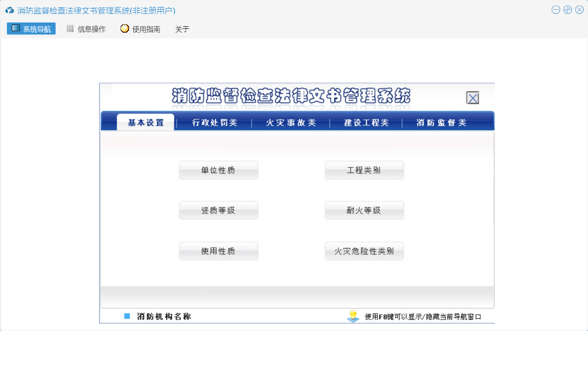Open the 关于 menu

point(182,29)
